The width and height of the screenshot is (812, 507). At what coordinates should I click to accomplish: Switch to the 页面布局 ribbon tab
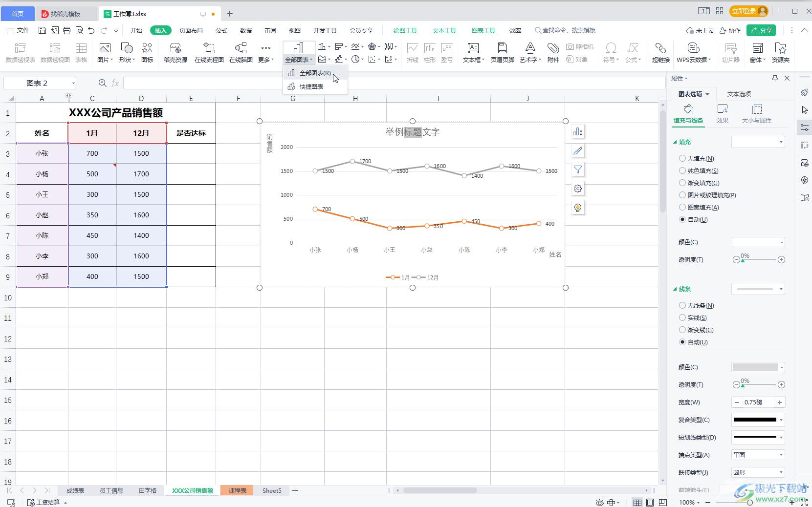(x=191, y=30)
